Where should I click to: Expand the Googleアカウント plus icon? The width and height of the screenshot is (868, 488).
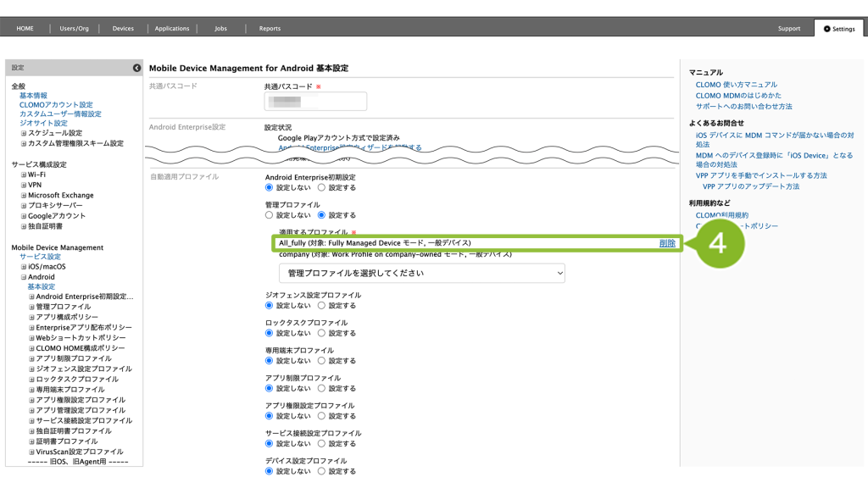(24, 216)
